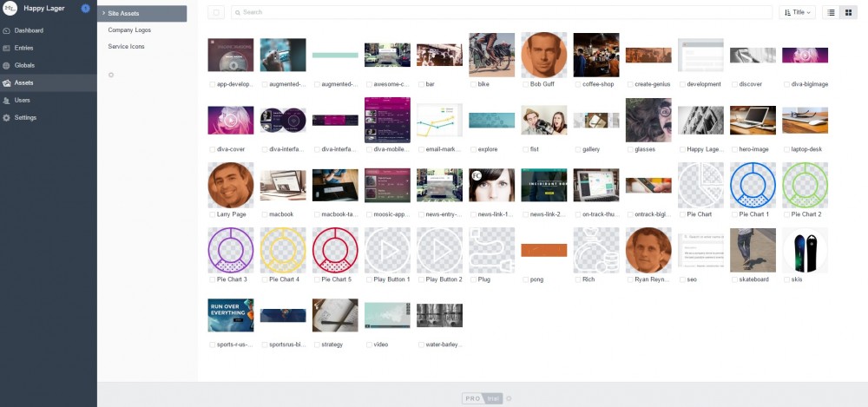Open Globals from the sidebar
The height and width of the screenshot is (407, 868).
(24, 65)
